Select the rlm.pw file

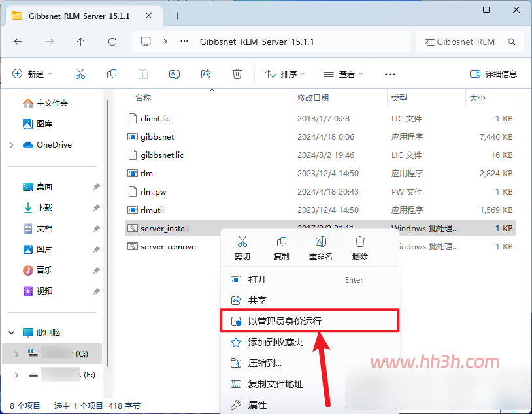coord(320,191)
